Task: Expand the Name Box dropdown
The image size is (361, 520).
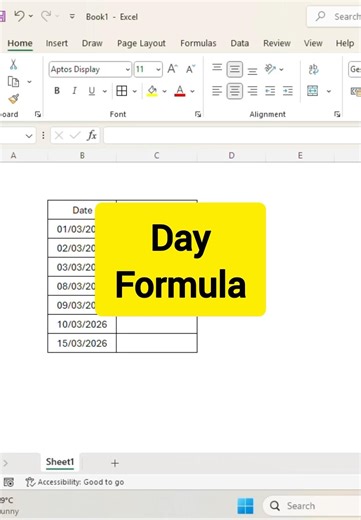Action: (29, 136)
